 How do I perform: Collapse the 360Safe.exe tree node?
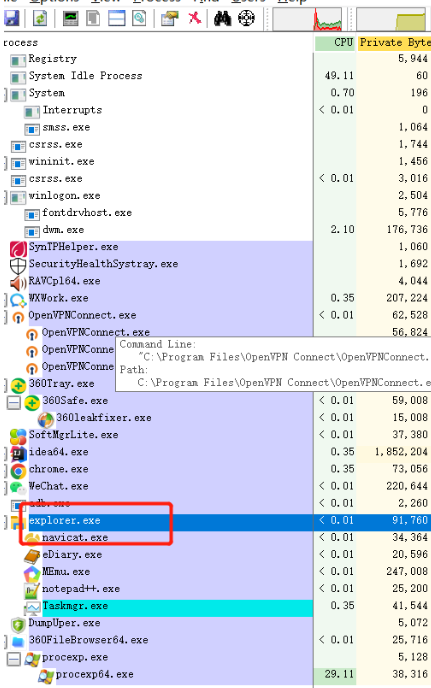(x=14, y=402)
